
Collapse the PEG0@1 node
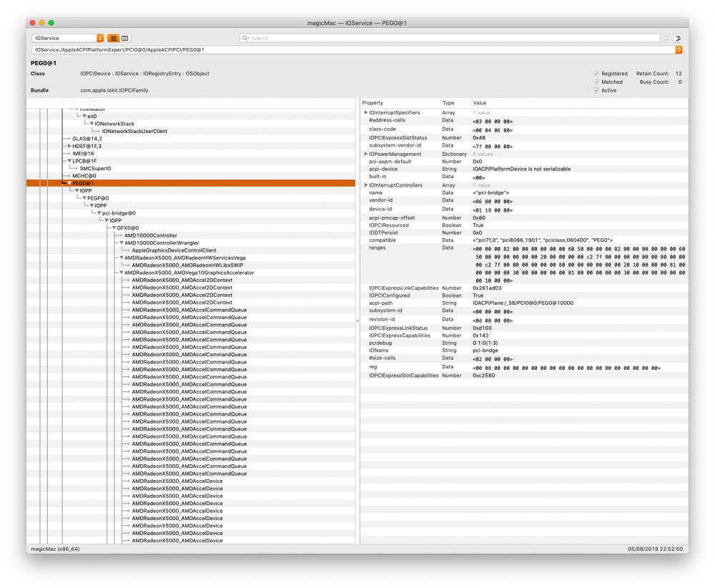click(69, 183)
